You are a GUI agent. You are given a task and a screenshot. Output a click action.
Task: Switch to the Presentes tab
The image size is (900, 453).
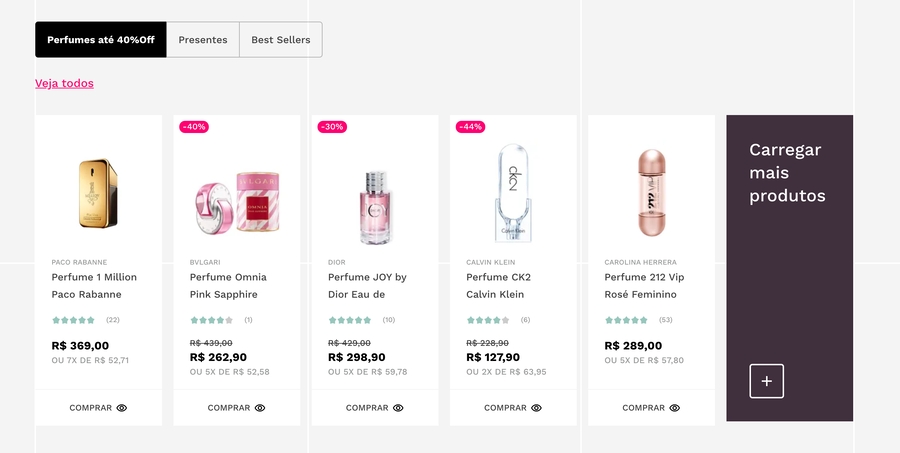pos(203,40)
